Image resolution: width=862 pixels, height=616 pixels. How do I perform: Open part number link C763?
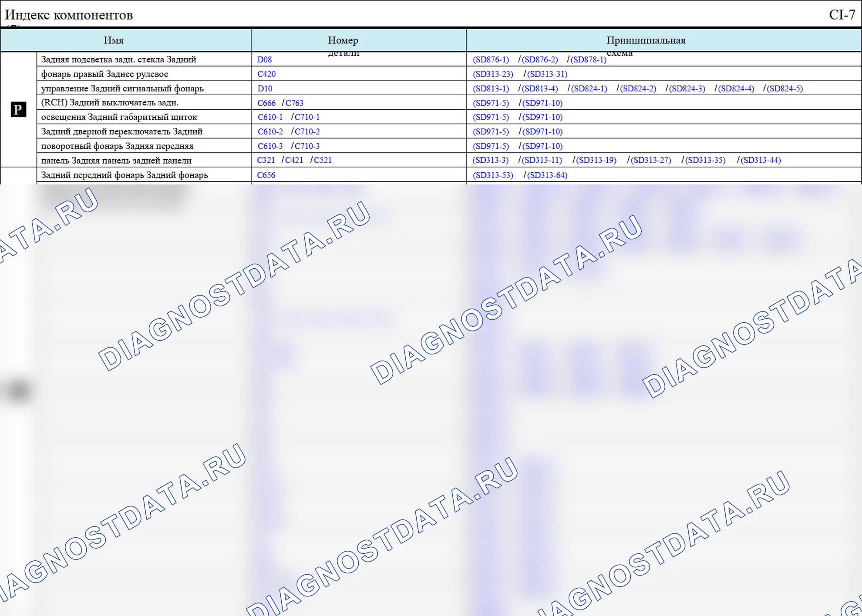click(295, 103)
